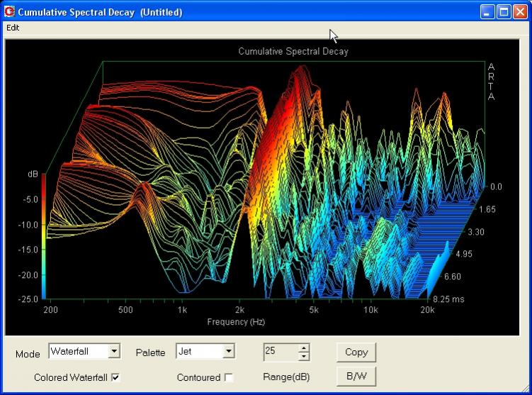
Task: Click the 8.25 ms time axis label
Action: point(449,299)
